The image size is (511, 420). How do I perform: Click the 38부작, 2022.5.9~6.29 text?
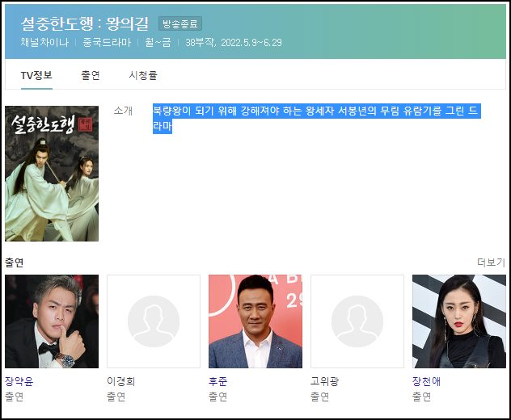(x=234, y=42)
